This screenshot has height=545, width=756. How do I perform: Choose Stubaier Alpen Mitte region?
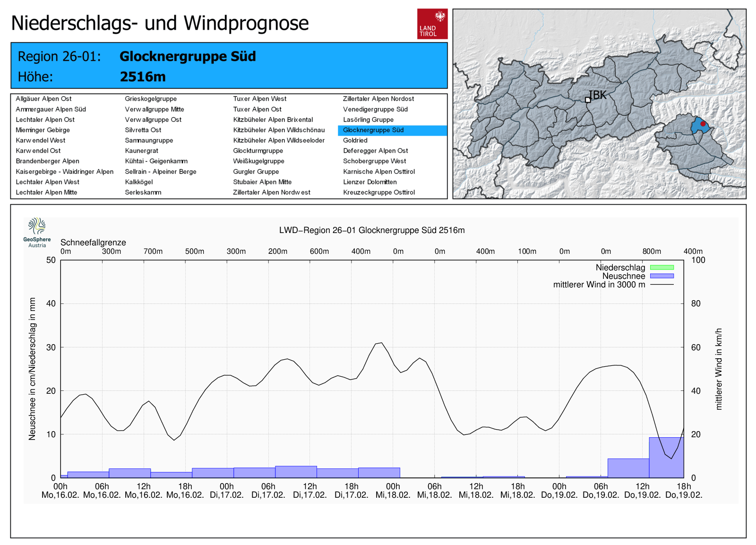coord(262,182)
